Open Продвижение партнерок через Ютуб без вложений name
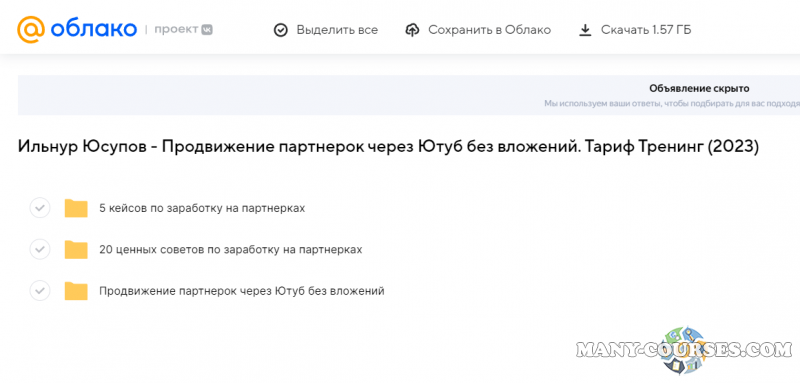Viewport: 800px width, 383px height. click(242, 291)
